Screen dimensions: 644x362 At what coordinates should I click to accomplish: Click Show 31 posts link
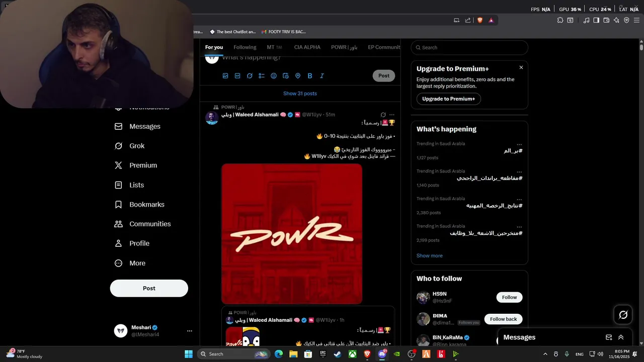(300, 94)
